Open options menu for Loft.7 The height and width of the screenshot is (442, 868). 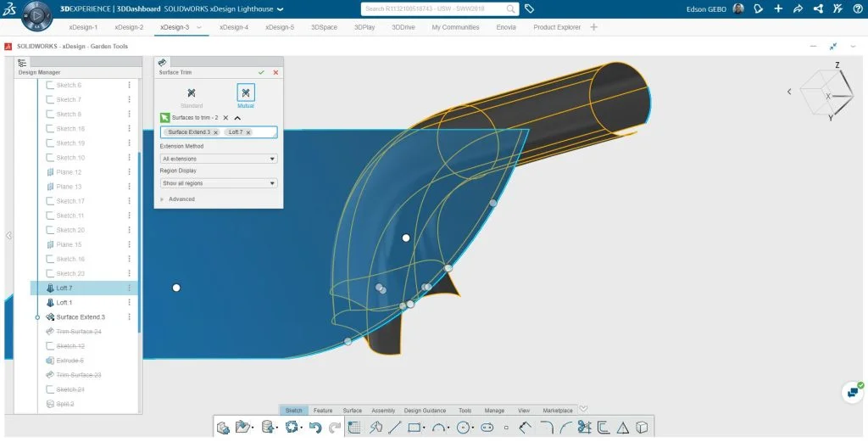[130, 288]
